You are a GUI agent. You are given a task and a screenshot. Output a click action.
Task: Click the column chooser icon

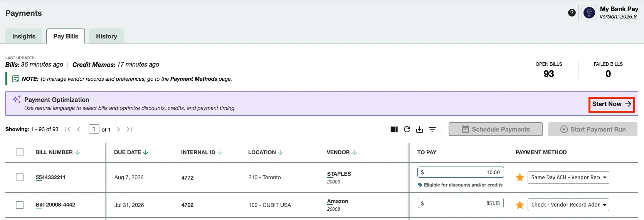click(x=394, y=129)
